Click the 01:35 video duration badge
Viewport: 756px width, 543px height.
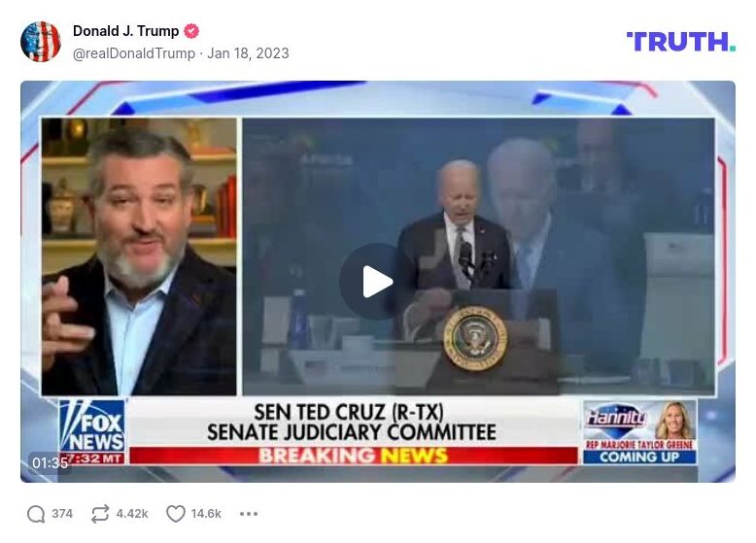[x=50, y=463]
